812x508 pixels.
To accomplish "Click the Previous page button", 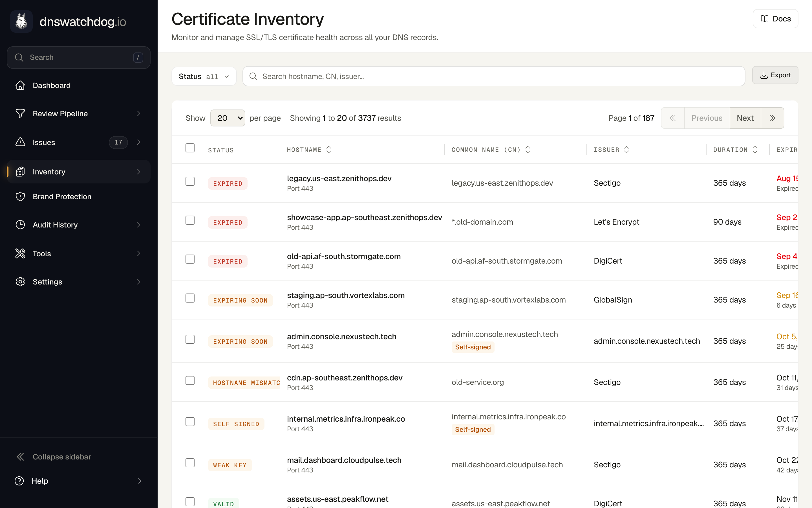I will click(707, 118).
